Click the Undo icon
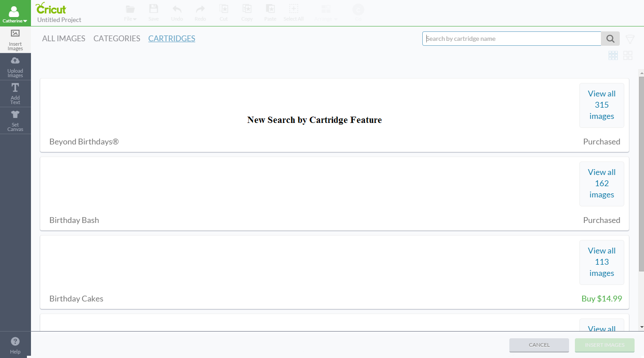 [177, 13]
